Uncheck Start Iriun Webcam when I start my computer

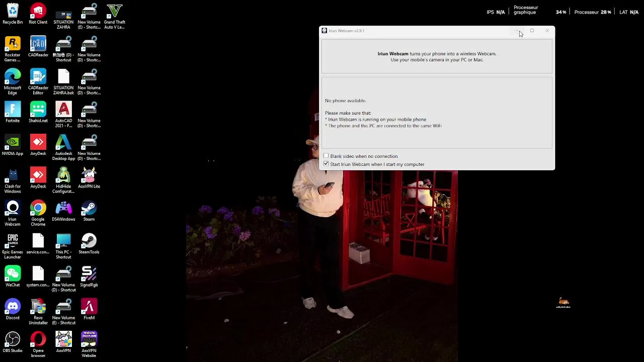326,164
